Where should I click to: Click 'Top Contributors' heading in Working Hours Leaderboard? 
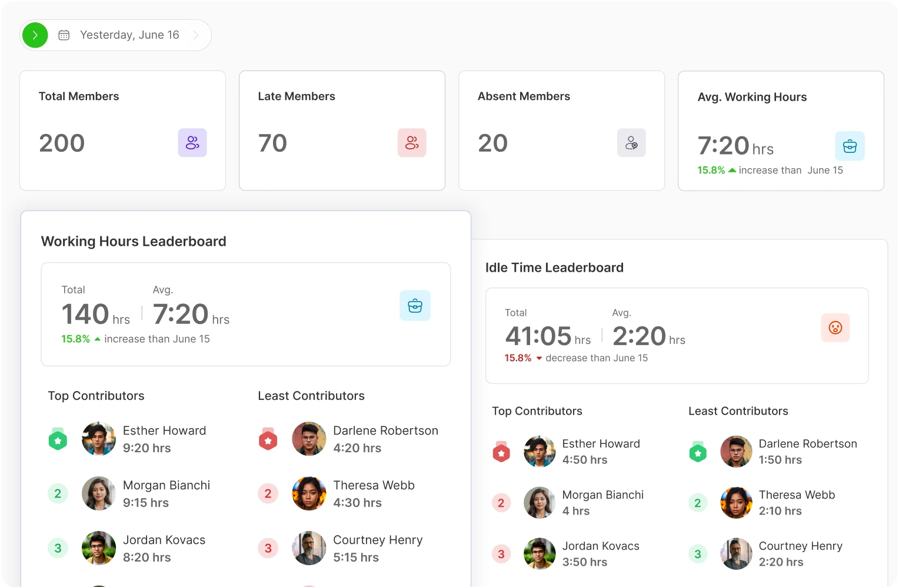coord(96,396)
